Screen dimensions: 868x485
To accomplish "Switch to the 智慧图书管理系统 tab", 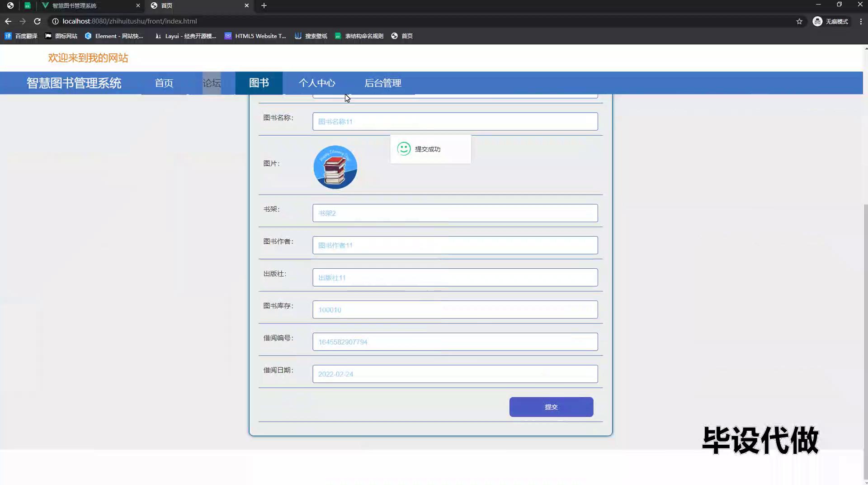I will tap(86, 5).
